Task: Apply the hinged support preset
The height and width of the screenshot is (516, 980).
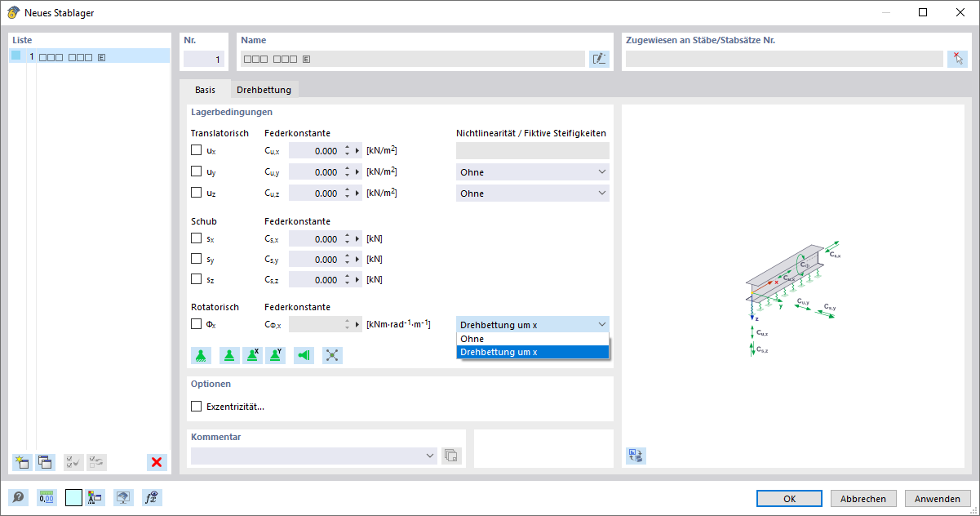Action: click(x=229, y=355)
